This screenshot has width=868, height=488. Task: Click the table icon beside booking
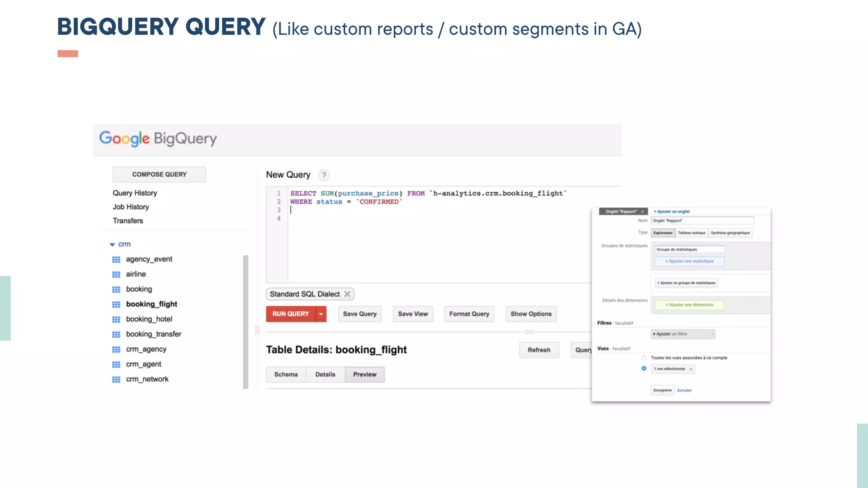tap(116, 289)
